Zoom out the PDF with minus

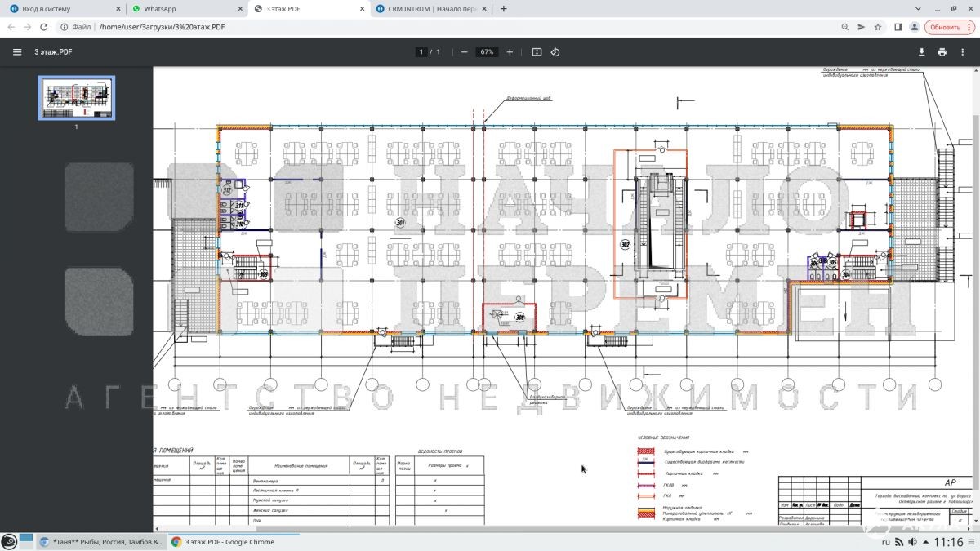click(x=464, y=51)
